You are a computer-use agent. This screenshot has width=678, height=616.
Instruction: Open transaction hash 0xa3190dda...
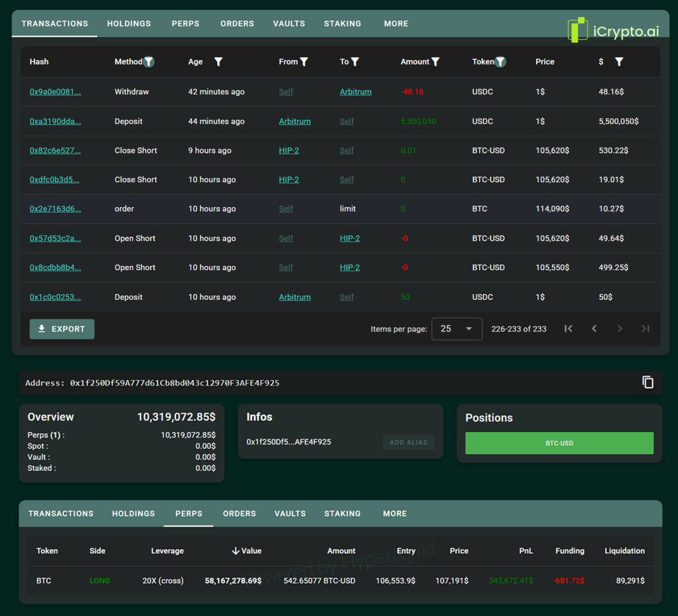pyautogui.click(x=55, y=122)
